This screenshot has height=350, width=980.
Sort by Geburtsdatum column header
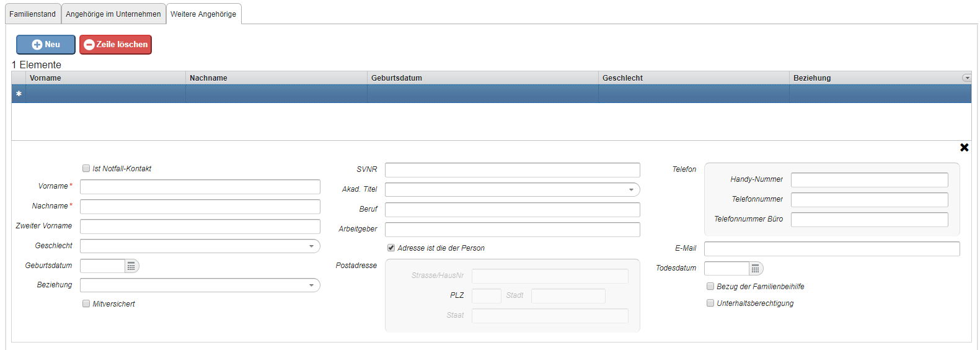tap(397, 78)
